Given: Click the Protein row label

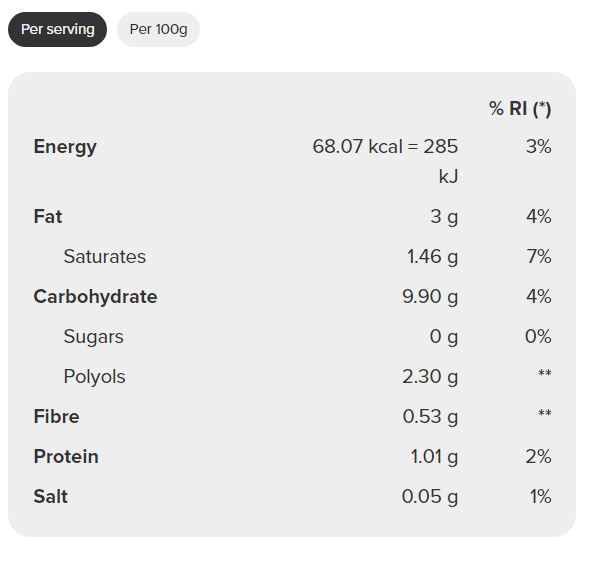Looking at the screenshot, I should [x=66, y=456].
